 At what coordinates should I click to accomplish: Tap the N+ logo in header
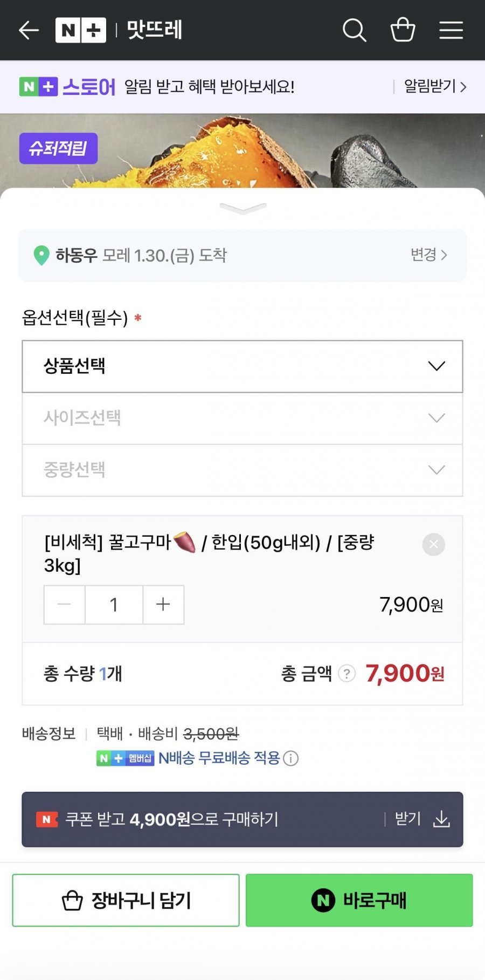click(x=80, y=30)
